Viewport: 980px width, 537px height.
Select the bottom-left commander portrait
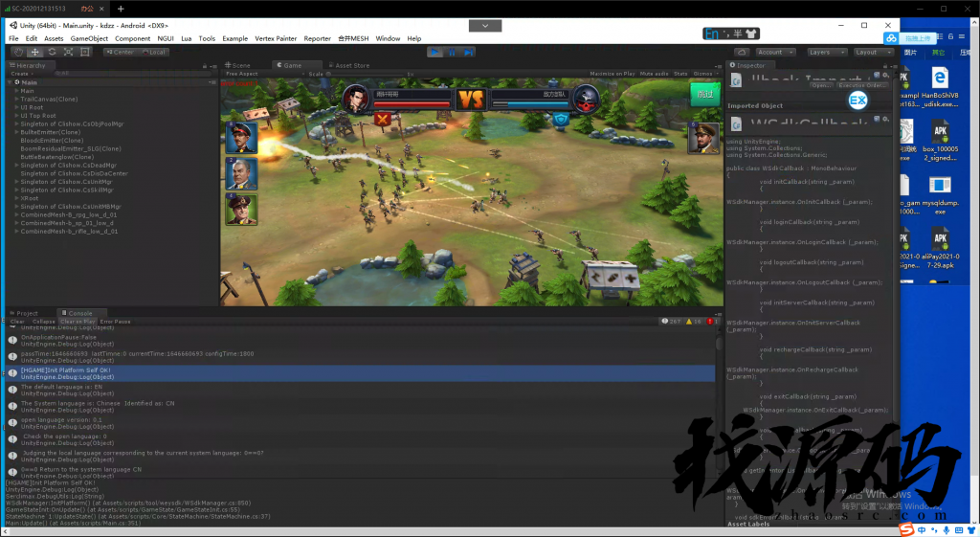click(241, 209)
